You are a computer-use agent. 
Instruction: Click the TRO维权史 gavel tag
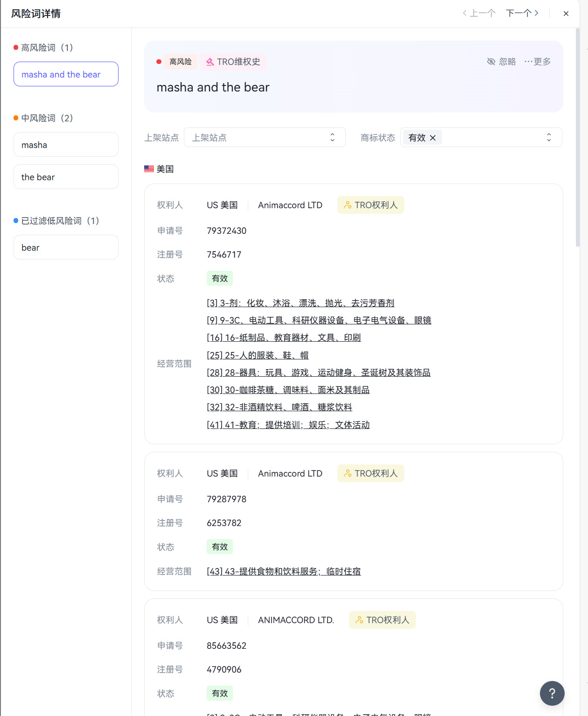pos(233,62)
